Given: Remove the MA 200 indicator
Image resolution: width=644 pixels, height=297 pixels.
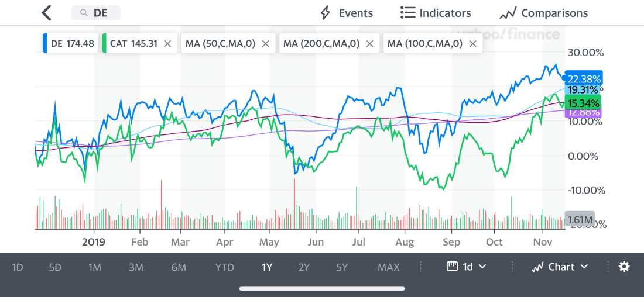Looking at the screenshot, I should pos(369,43).
